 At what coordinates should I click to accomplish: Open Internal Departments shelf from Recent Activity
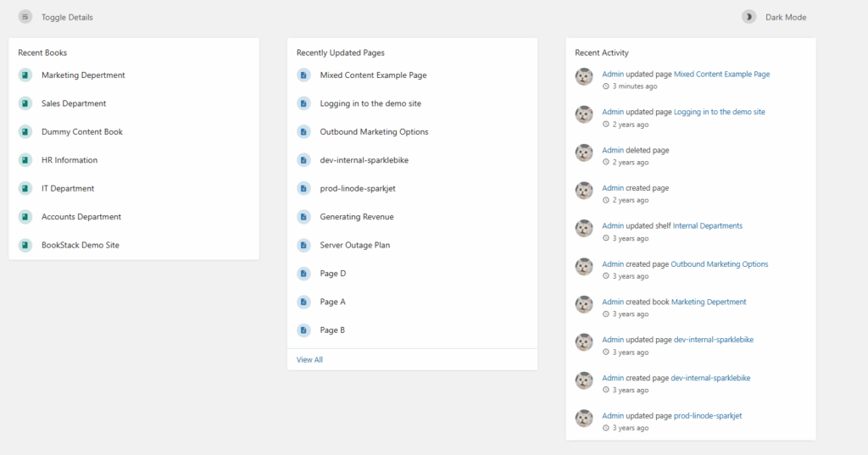707,226
